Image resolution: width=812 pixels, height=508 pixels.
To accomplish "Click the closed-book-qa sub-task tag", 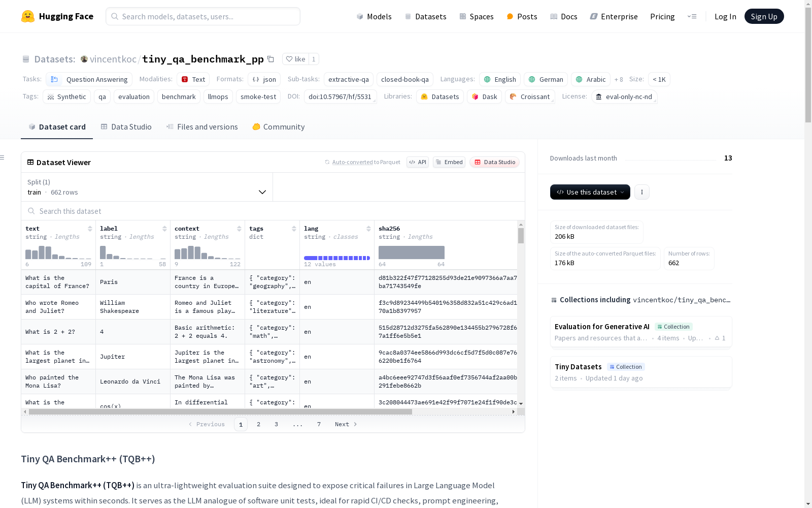I will (405, 79).
